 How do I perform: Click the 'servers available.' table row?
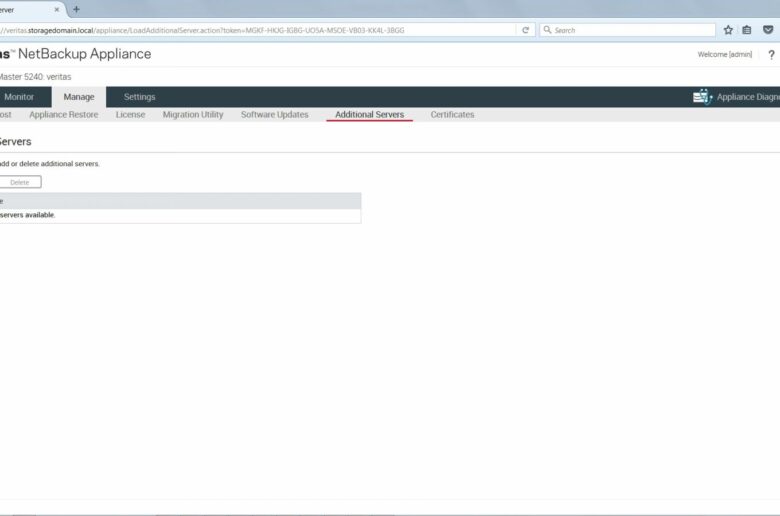(180, 215)
